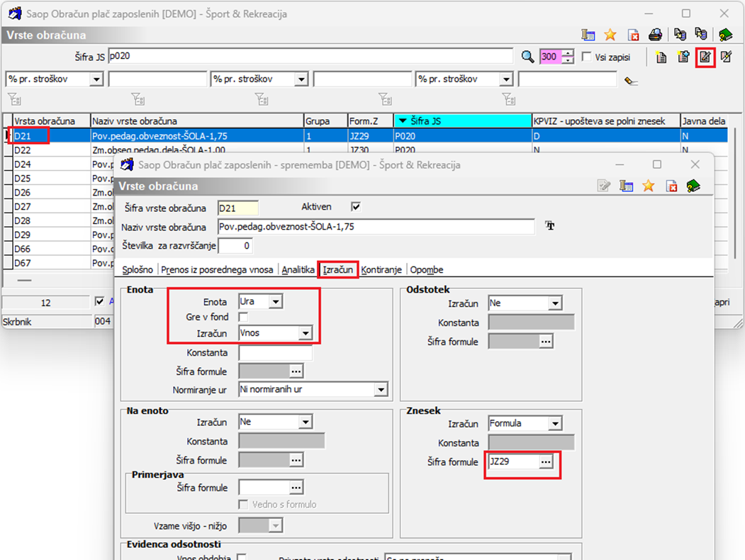Click the bulk edit icon right of edit record
The height and width of the screenshot is (560, 745).
tap(726, 57)
